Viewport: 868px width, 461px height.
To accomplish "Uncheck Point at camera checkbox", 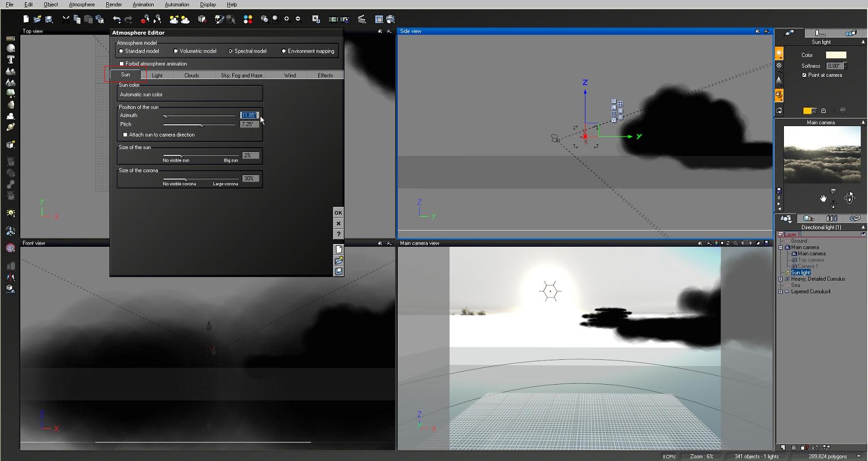I will (x=804, y=75).
